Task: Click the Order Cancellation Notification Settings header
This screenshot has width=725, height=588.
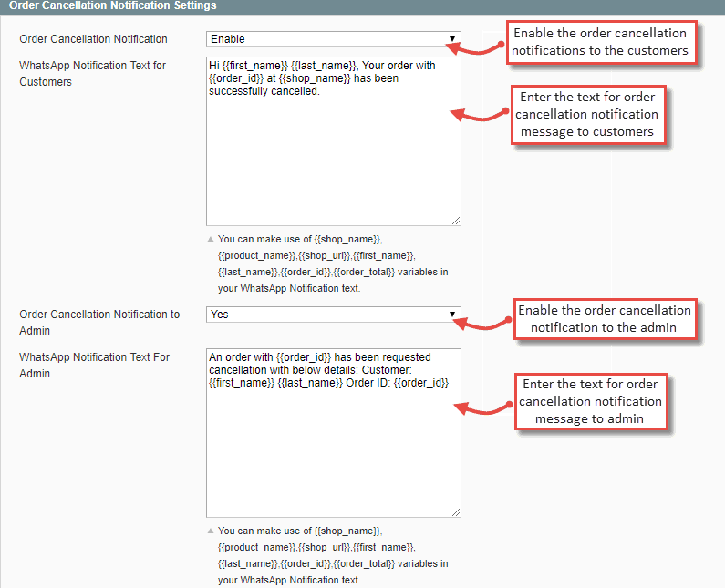Action: point(363,6)
